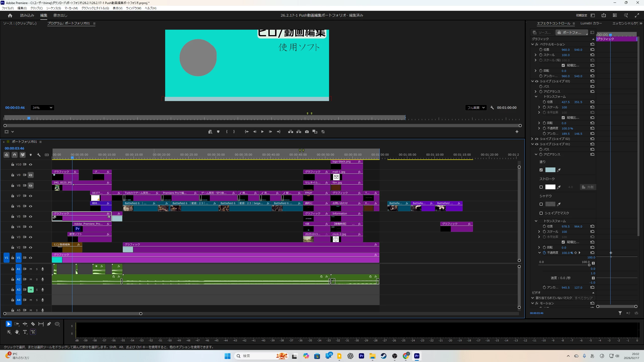
Task: Open the 34% zoom level dropdown
Action: pos(42,108)
